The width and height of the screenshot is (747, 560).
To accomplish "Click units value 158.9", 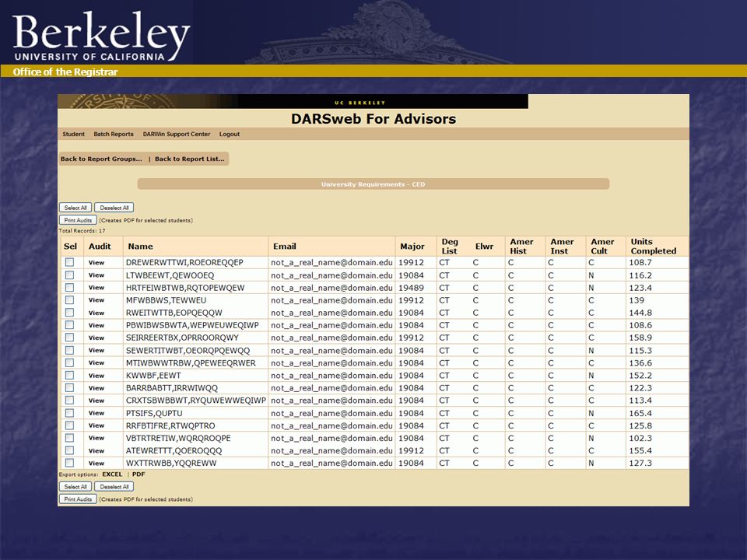I will click(x=640, y=338).
